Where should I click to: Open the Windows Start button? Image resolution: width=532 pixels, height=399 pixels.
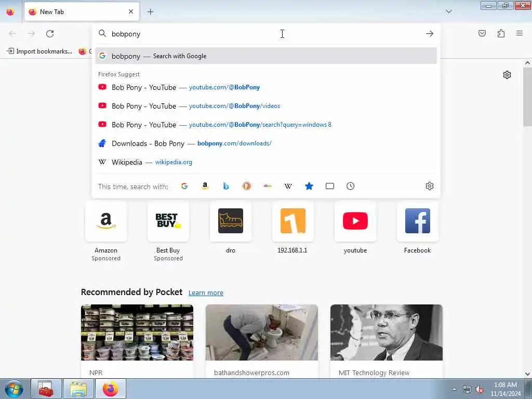click(14, 389)
